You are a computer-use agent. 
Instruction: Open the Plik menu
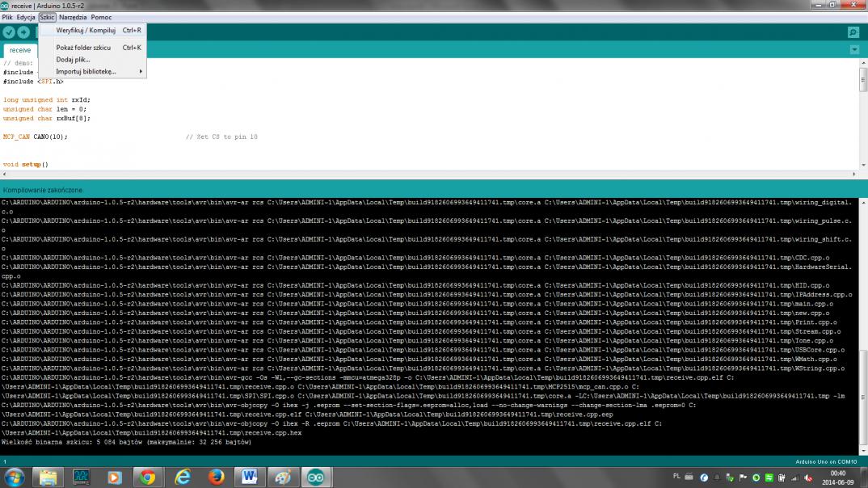coord(7,17)
